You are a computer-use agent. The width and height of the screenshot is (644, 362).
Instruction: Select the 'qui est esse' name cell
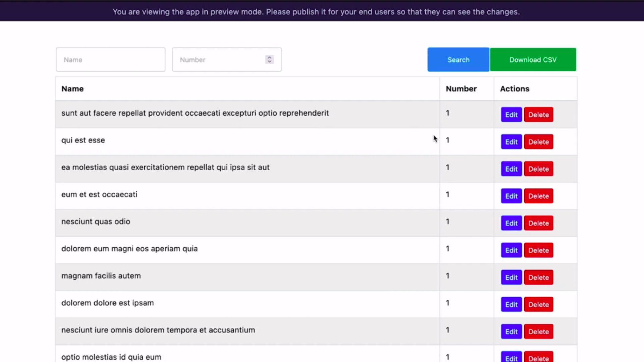coord(248,142)
